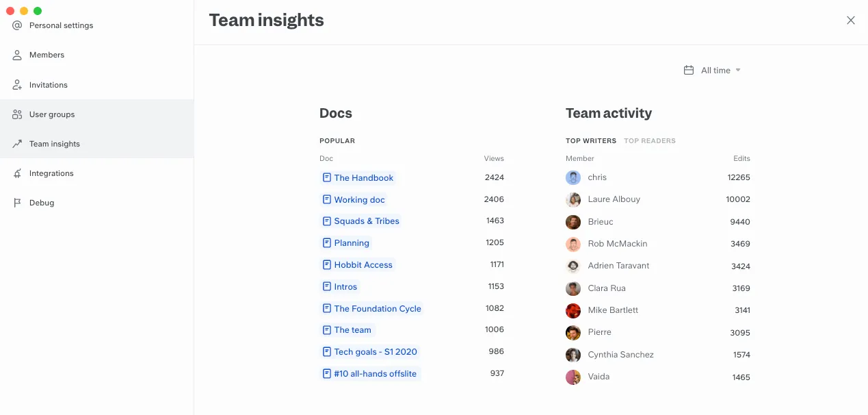Click the Integrations plug icon
Image resolution: width=868 pixels, height=415 pixels.
point(17,173)
